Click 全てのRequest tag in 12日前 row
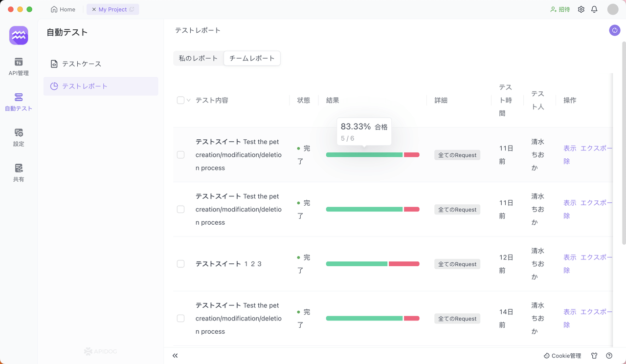Image resolution: width=626 pixels, height=364 pixels. coord(457,264)
